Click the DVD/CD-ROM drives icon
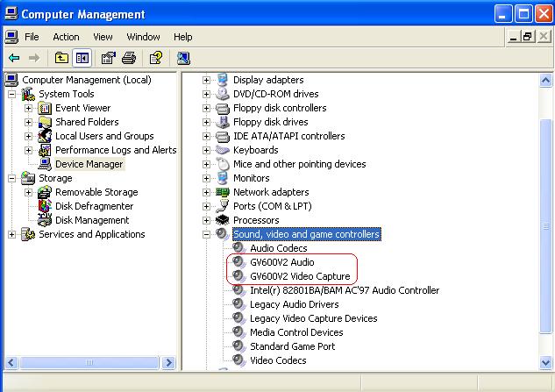Screen dimensions: 555x392 (223, 94)
